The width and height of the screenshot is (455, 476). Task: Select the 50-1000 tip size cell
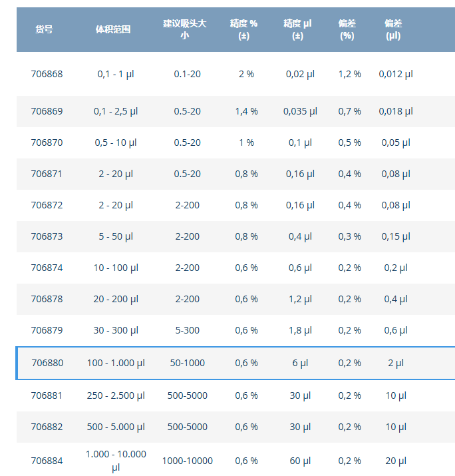(x=188, y=363)
